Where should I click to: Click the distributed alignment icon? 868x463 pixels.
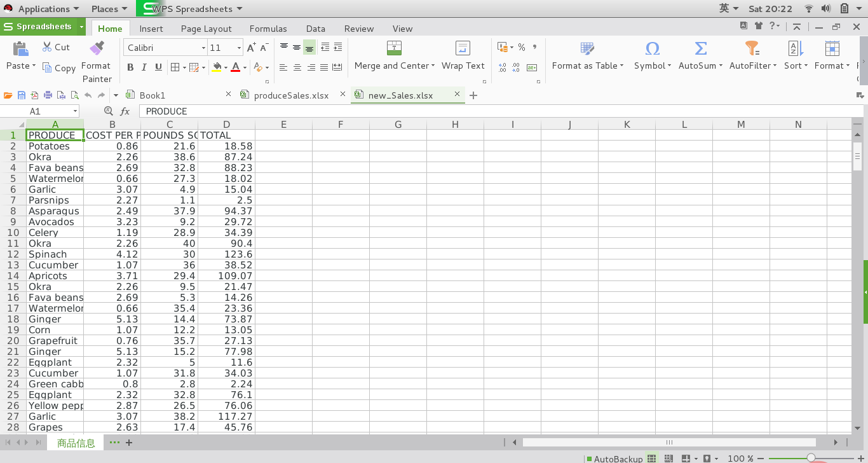[x=337, y=67]
